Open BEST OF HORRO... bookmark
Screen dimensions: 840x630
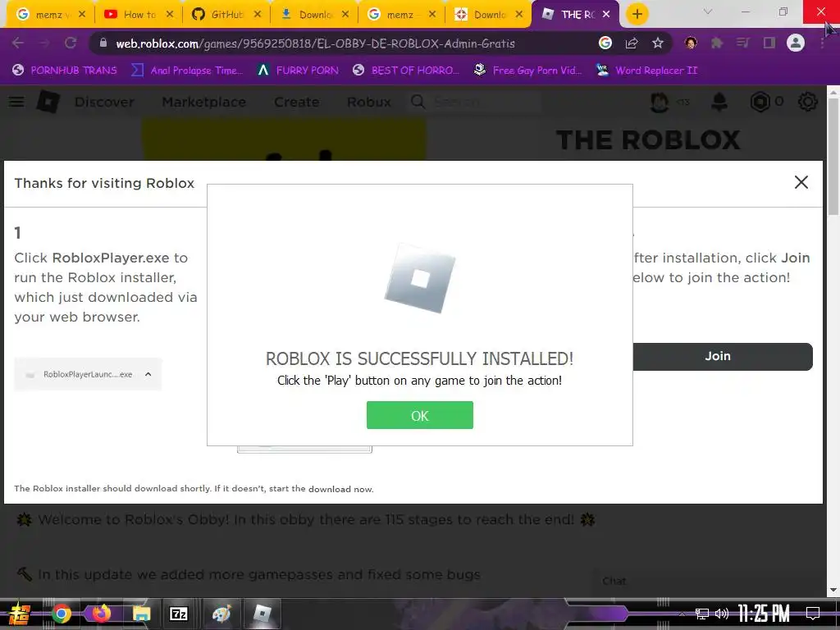[x=406, y=71]
